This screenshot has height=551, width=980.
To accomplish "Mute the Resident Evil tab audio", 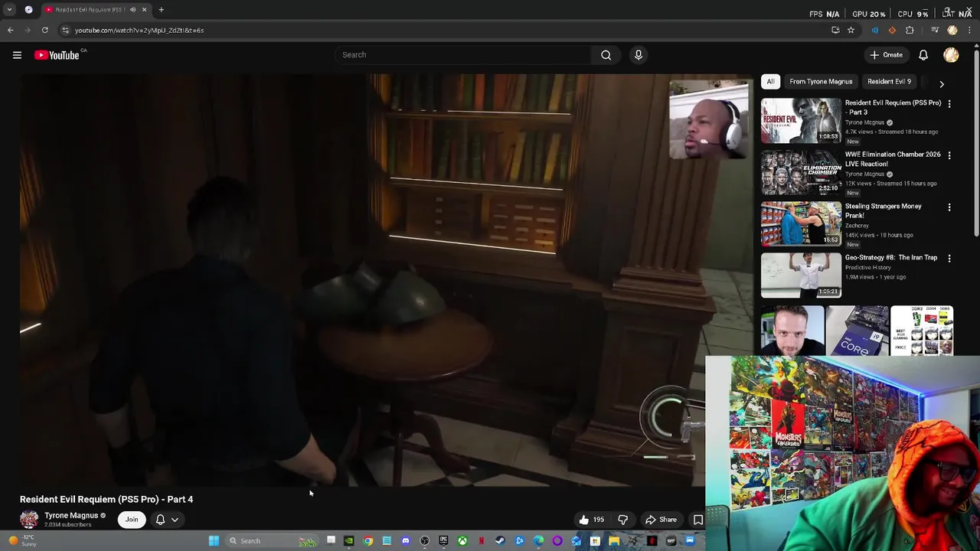I will tap(132, 10).
